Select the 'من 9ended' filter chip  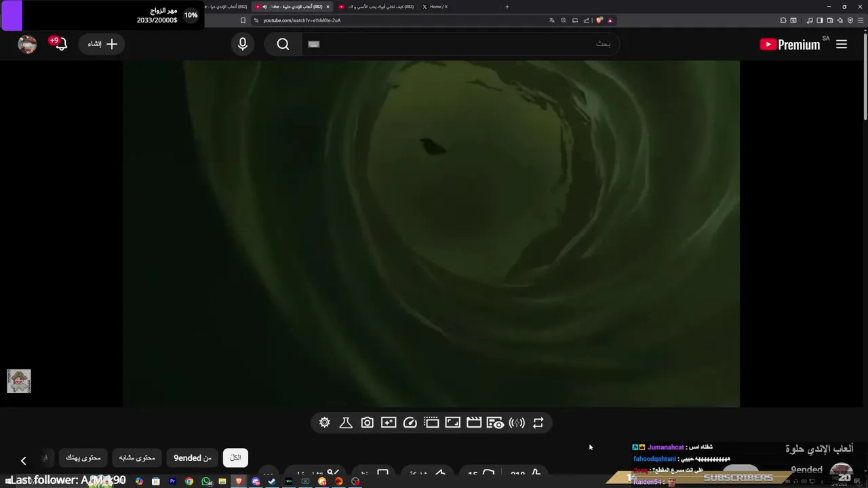(x=193, y=457)
